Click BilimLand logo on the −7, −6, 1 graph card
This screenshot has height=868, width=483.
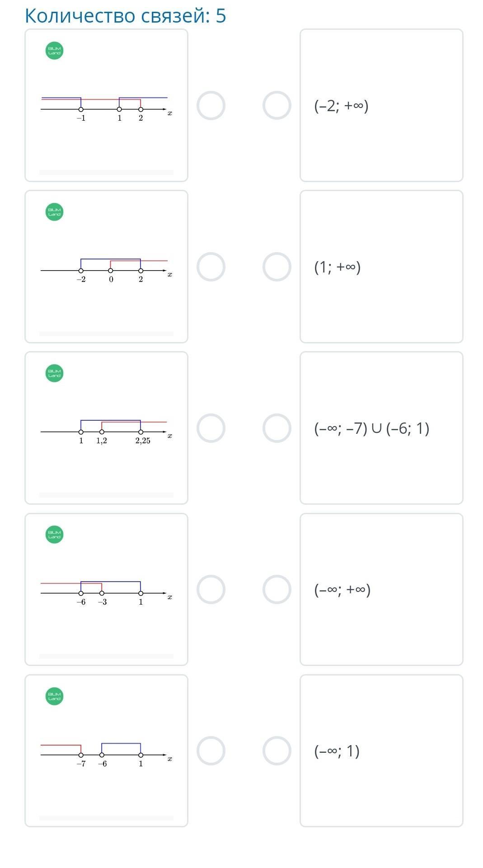[54, 696]
